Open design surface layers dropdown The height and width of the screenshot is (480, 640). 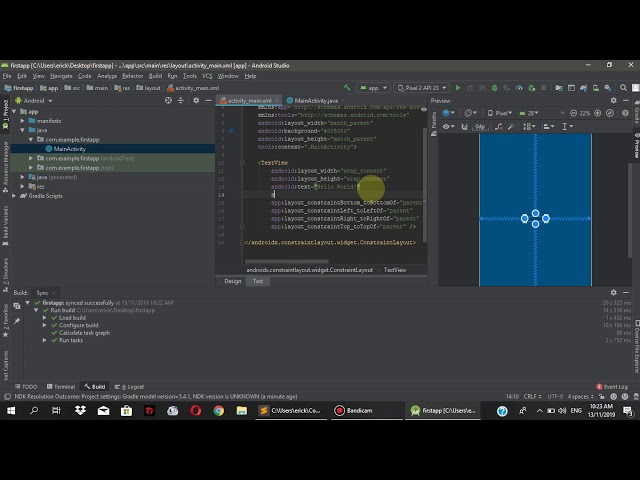448,113
